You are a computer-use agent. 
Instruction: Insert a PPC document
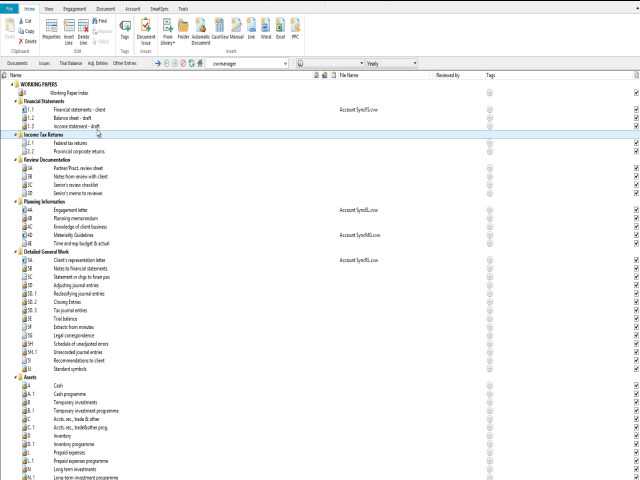click(x=295, y=29)
